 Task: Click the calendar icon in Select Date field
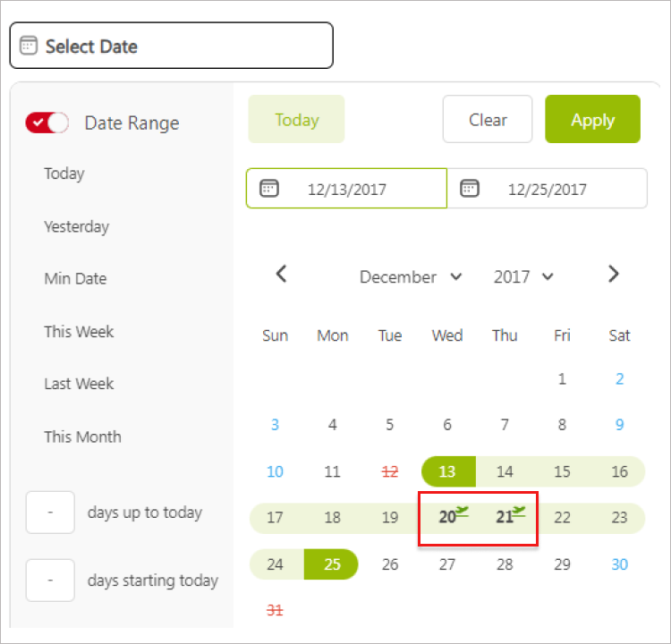pos(29,46)
